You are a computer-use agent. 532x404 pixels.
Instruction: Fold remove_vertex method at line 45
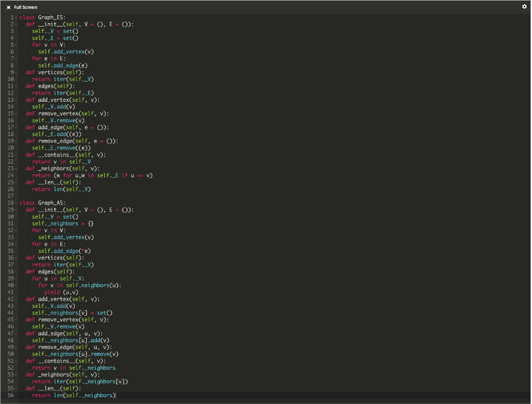pyautogui.click(x=16, y=320)
